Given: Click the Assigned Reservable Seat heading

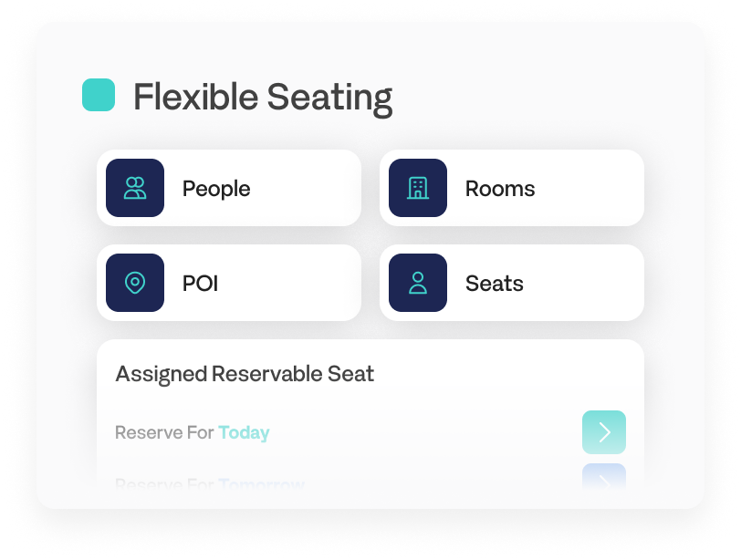Looking at the screenshot, I should 245,375.
